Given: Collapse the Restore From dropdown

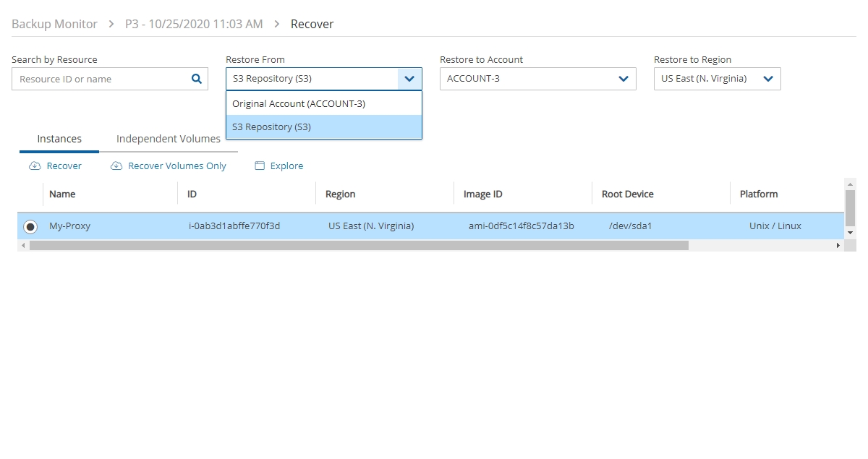Looking at the screenshot, I should [x=409, y=79].
